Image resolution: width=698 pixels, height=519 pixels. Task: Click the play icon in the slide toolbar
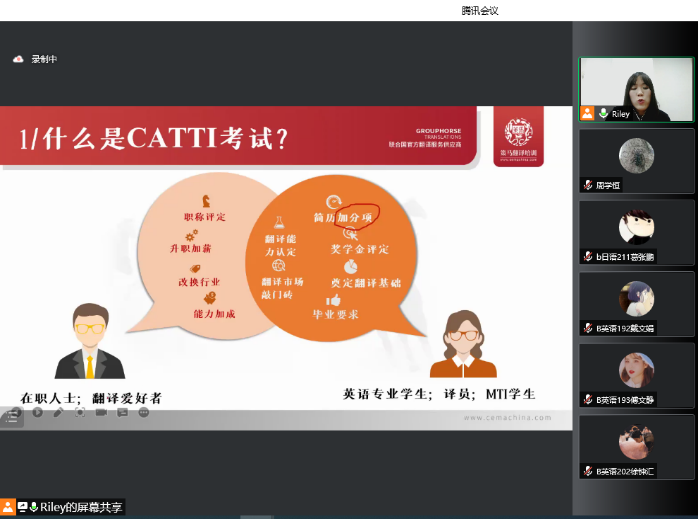[37, 412]
